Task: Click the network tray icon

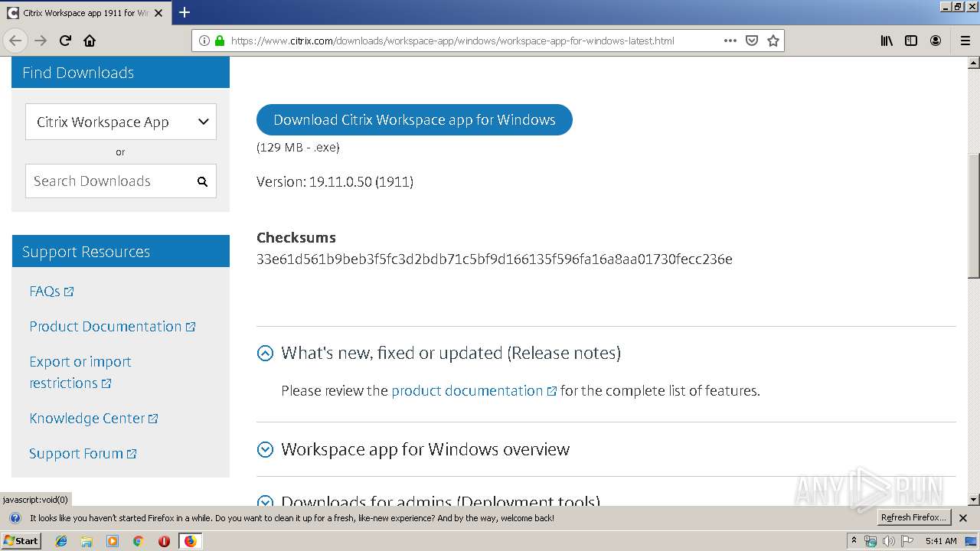Action: [x=871, y=541]
